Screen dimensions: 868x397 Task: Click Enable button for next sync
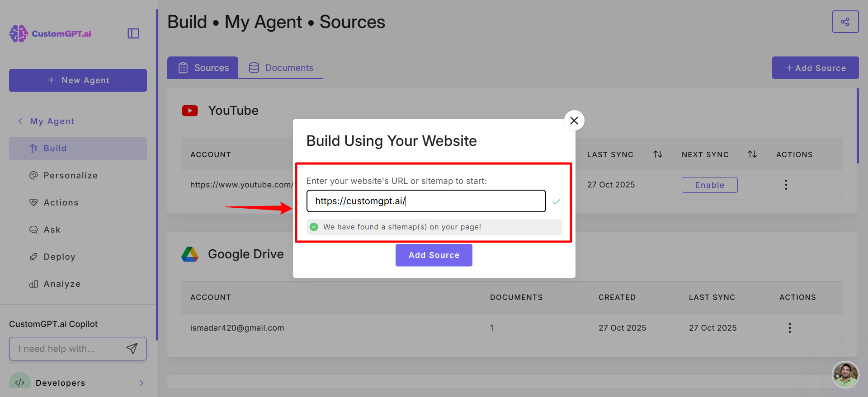tap(710, 185)
